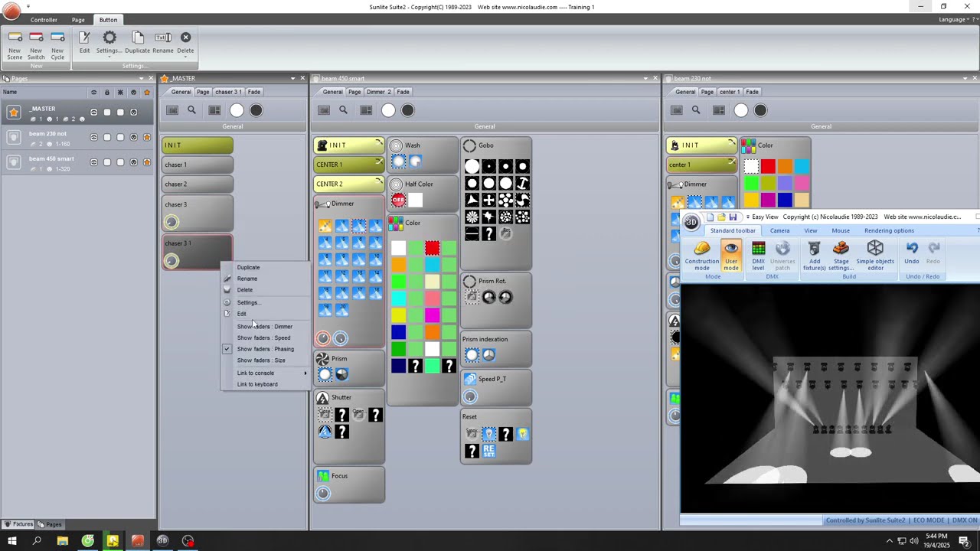This screenshot has height=551, width=980.
Task: Click the knob on the Speed P_T button
Action: 470,396
